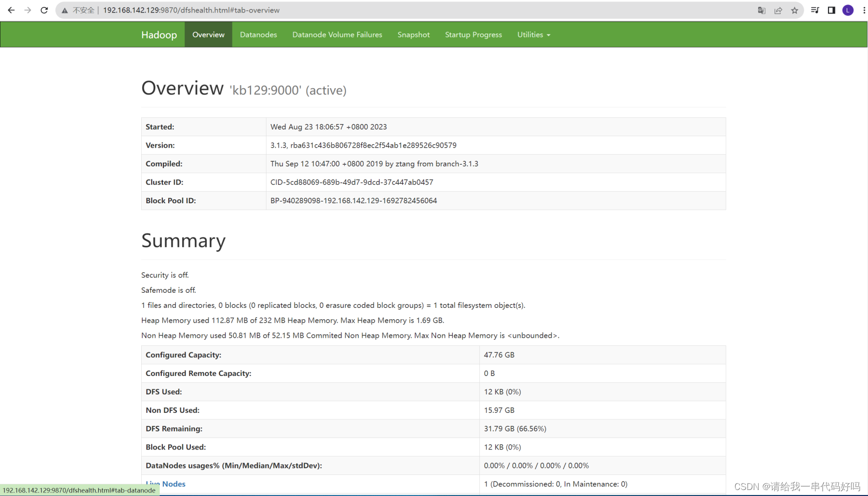The image size is (868, 496).
Task: Click the Hadoop brand link
Action: pos(159,35)
